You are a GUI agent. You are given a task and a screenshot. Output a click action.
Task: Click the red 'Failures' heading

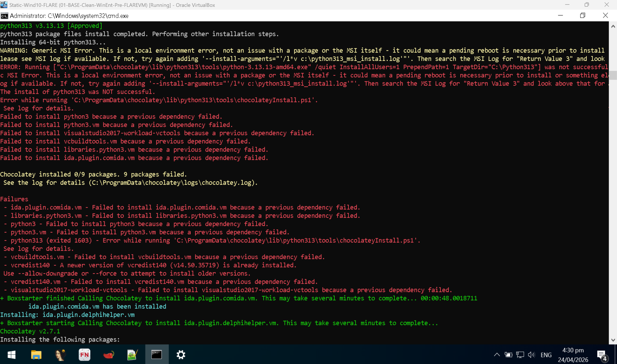pyautogui.click(x=14, y=199)
